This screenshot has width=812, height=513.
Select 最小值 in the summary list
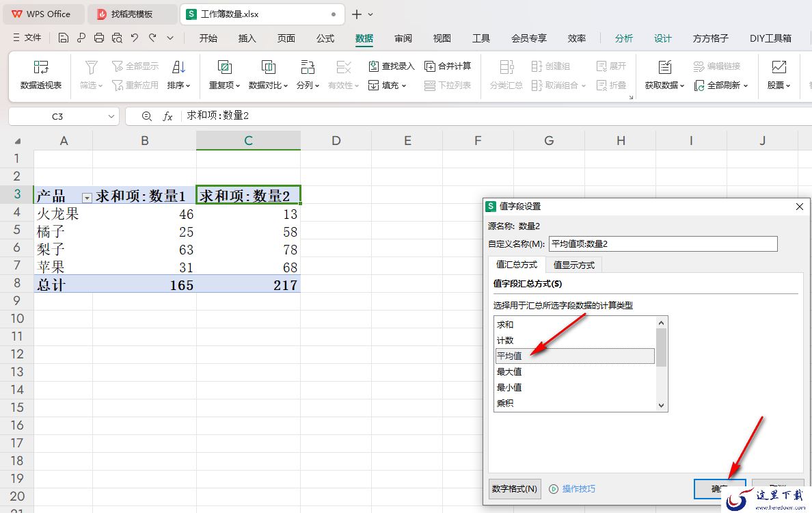pyautogui.click(x=575, y=387)
